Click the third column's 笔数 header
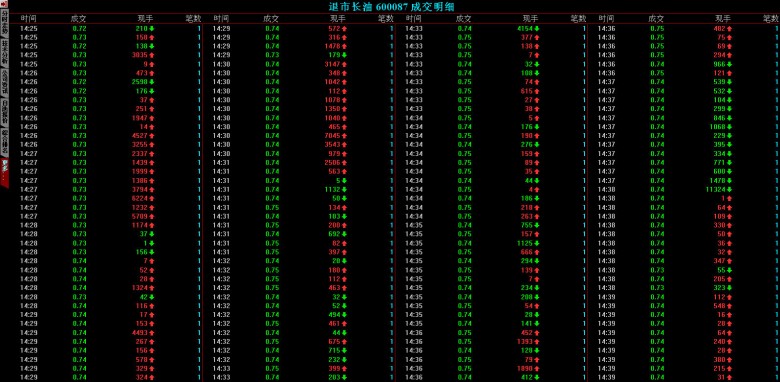780x382 pixels. pyautogui.click(x=579, y=18)
